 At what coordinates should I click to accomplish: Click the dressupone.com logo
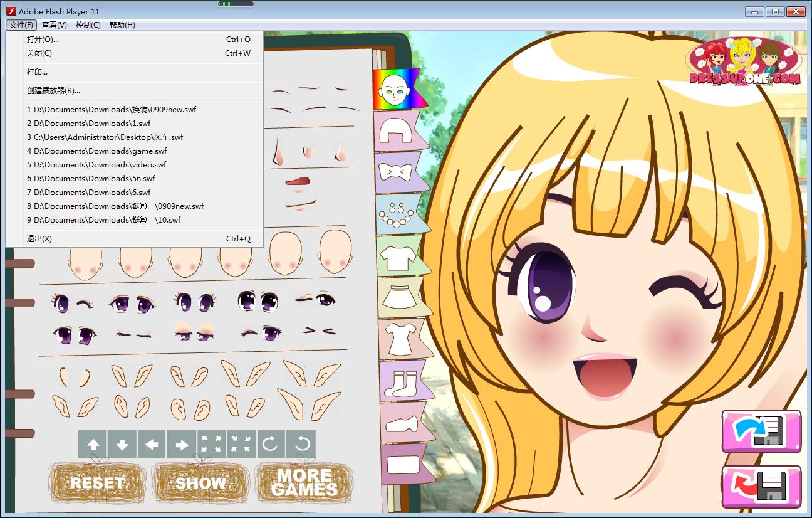744,63
